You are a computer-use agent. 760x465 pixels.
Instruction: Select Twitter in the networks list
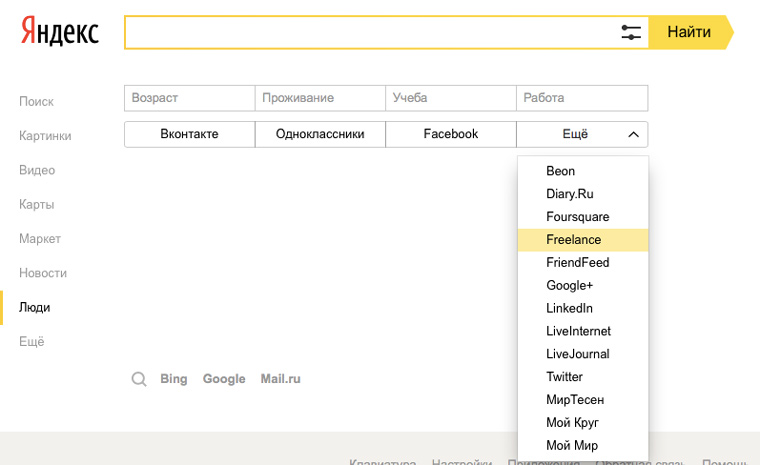click(x=565, y=377)
